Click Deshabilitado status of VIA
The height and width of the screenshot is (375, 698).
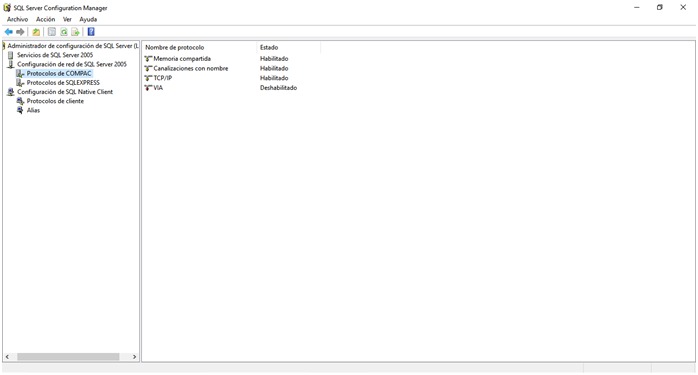point(279,88)
